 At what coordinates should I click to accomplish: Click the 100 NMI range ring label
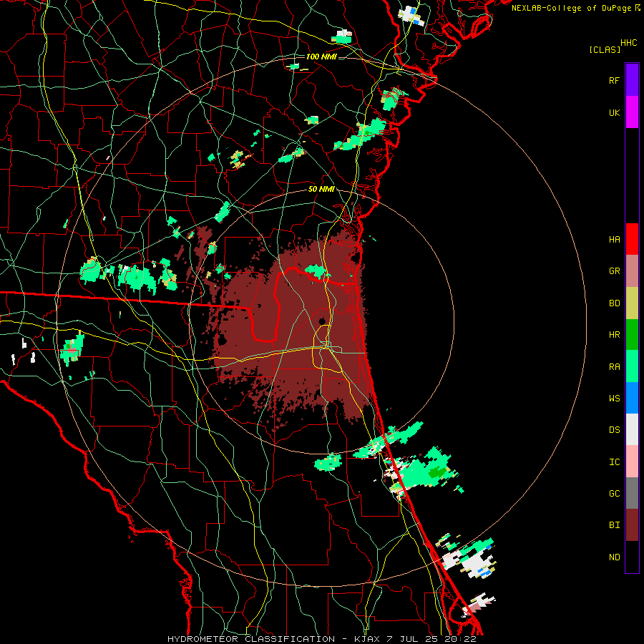coord(321,57)
